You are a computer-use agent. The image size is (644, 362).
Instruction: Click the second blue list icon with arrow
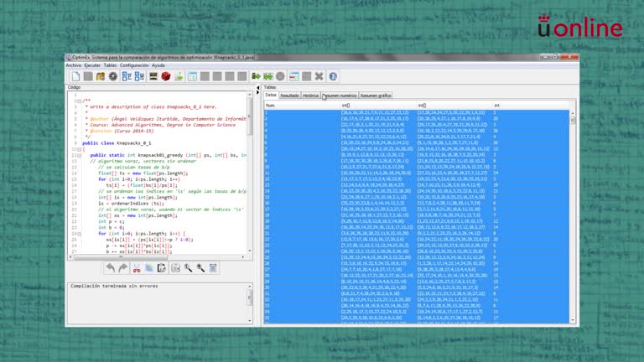click(140, 76)
